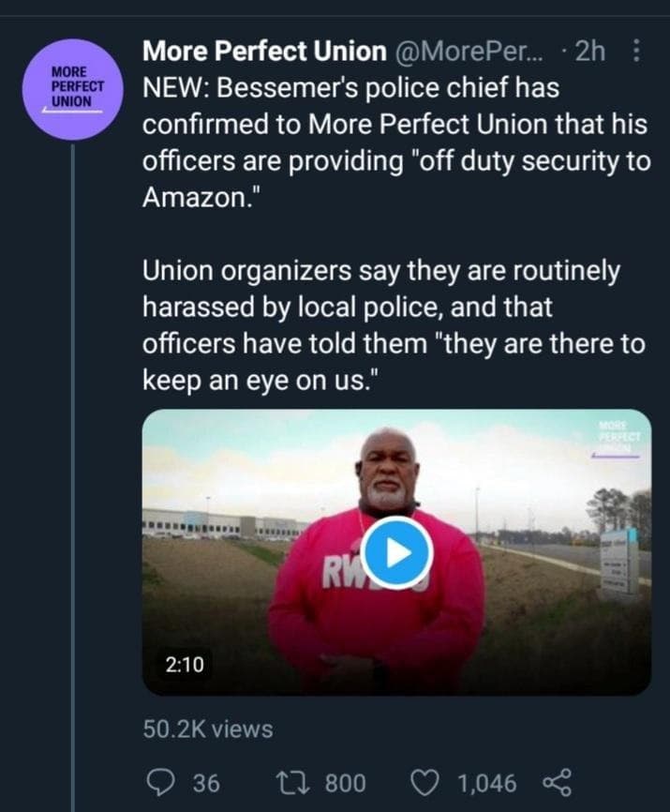This screenshot has height=812, width=670.
Task: Click the 50.2K views label
Action: point(208,728)
